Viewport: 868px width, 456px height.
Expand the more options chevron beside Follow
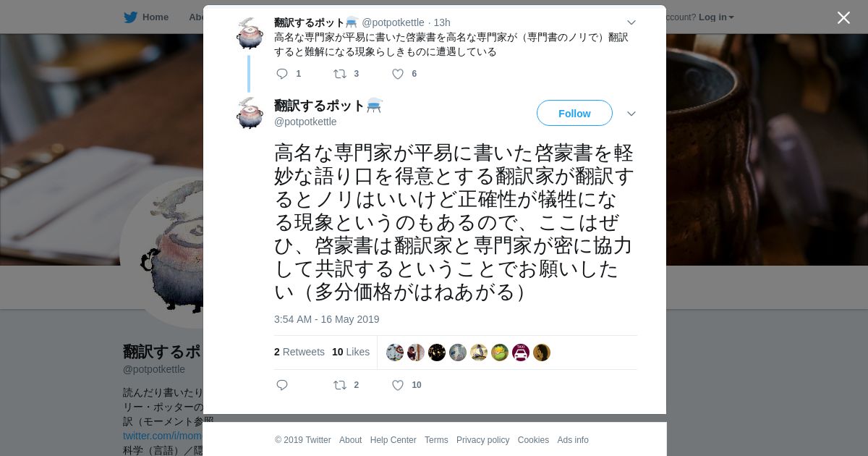coord(631,114)
